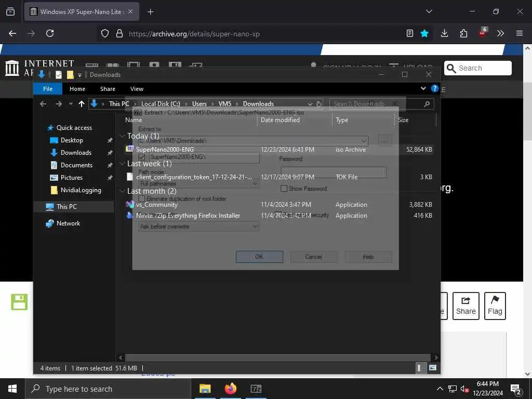Image resolution: width=532 pixels, height=399 pixels.
Task: Open the uBlock Origin extension icon
Action: [x=483, y=33]
